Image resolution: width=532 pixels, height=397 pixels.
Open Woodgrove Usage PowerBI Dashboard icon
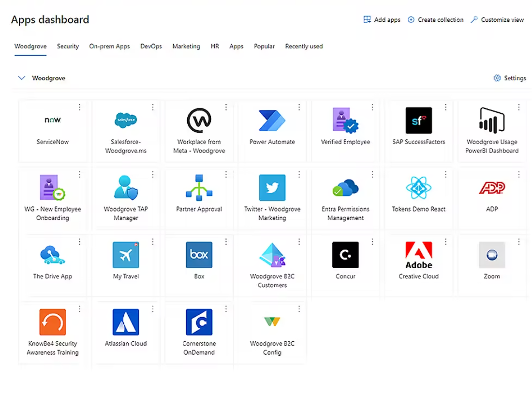click(492, 120)
